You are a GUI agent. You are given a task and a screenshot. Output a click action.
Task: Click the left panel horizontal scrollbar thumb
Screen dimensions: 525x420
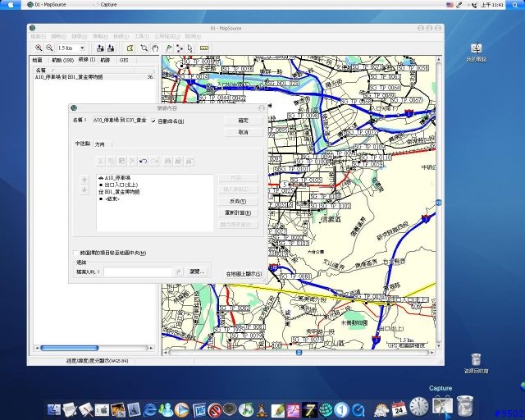coord(69,348)
